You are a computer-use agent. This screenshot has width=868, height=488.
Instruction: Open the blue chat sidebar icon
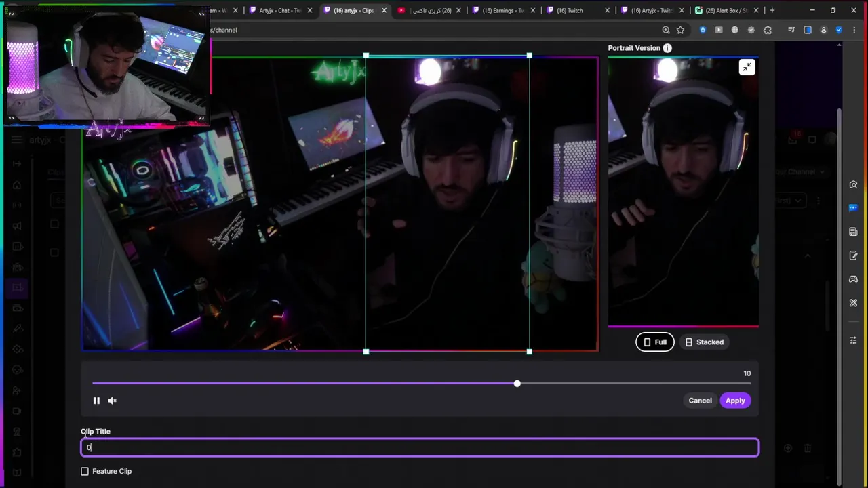853,208
